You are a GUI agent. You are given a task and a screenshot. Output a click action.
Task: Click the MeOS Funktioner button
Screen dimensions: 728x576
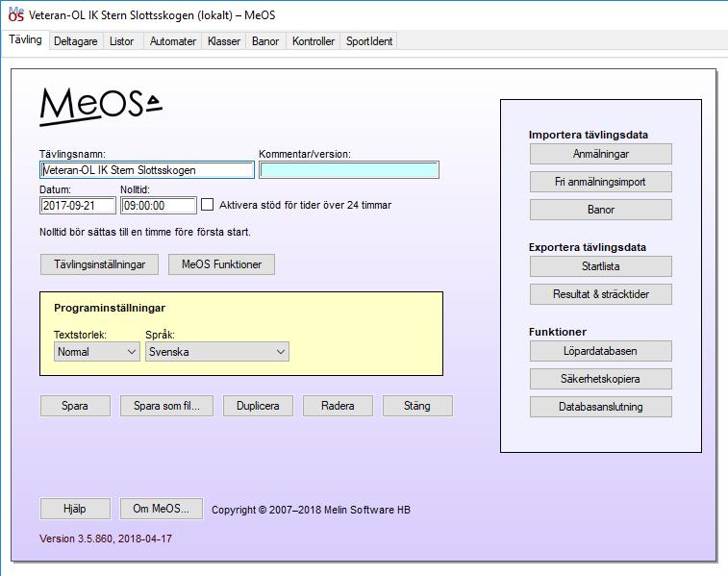pos(221,264)
